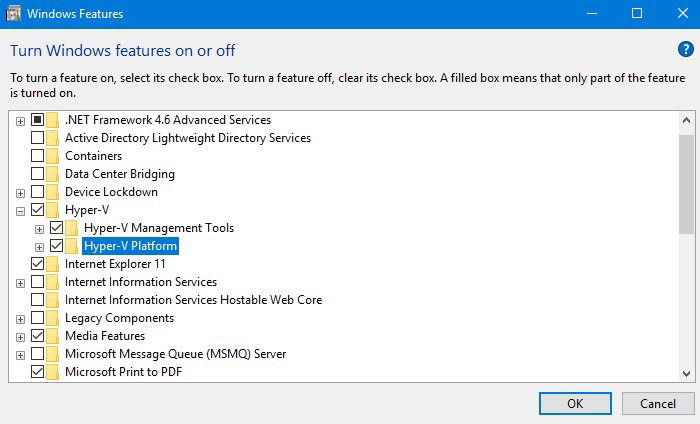
Task: Click the Containers folder icon
Action: coord(52,156)
